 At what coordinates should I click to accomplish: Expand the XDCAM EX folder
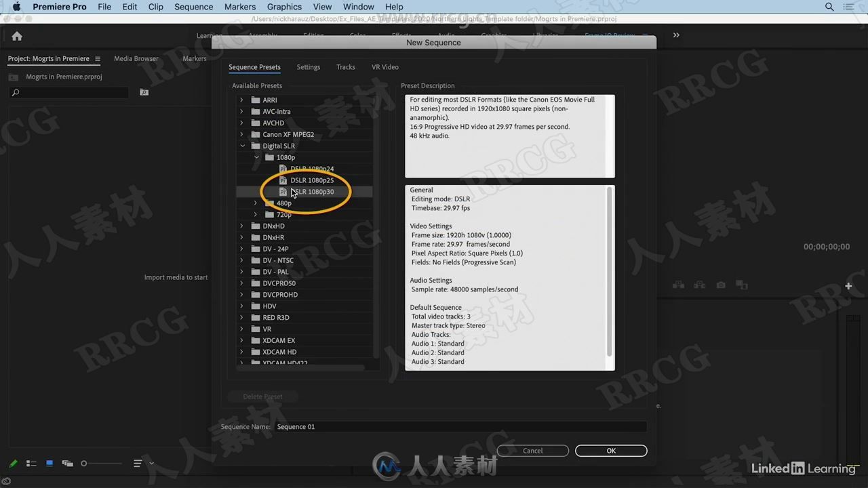(x=241, y=341)
